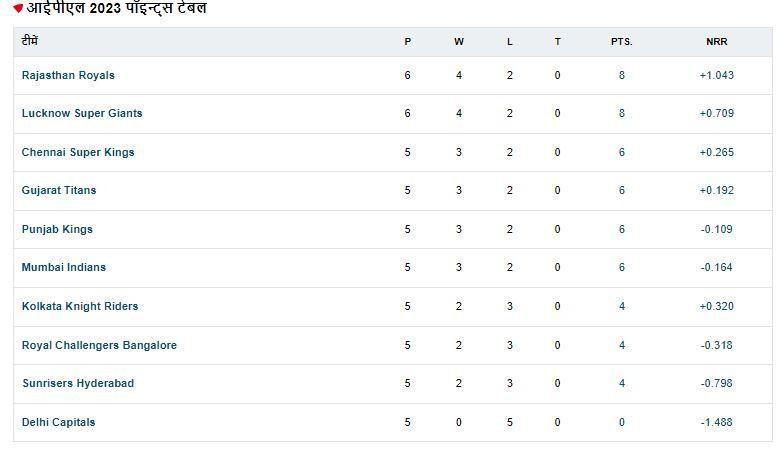Screen dimensions: 778x451
Task: Open Lucknow Super Giants team link
Action: tap(82, 113)
